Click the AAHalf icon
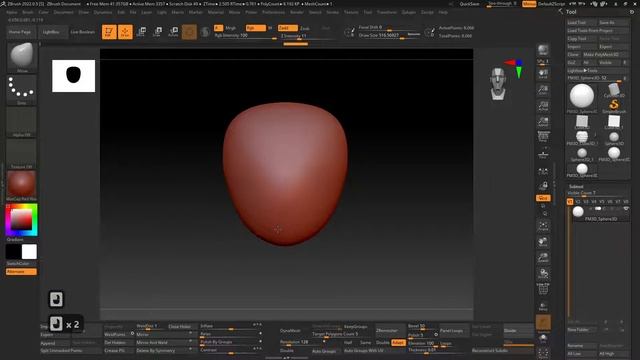Image resolution: width=640 pixels, height=360 pixels. click(543, 122)
